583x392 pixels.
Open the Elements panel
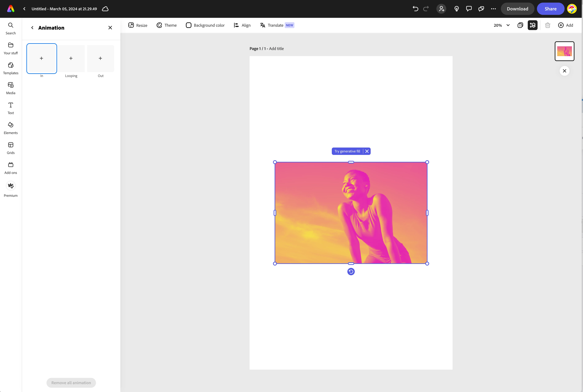[x=10, y=128]
